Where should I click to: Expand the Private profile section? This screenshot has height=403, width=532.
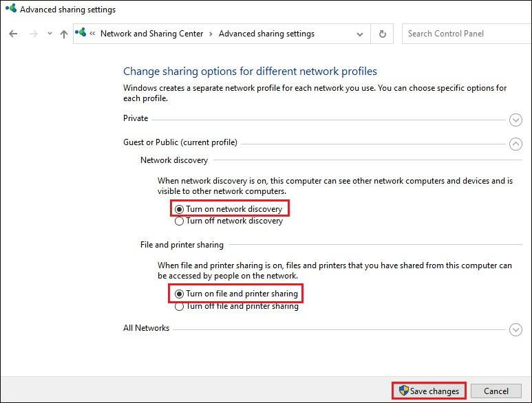pos(515,120)
